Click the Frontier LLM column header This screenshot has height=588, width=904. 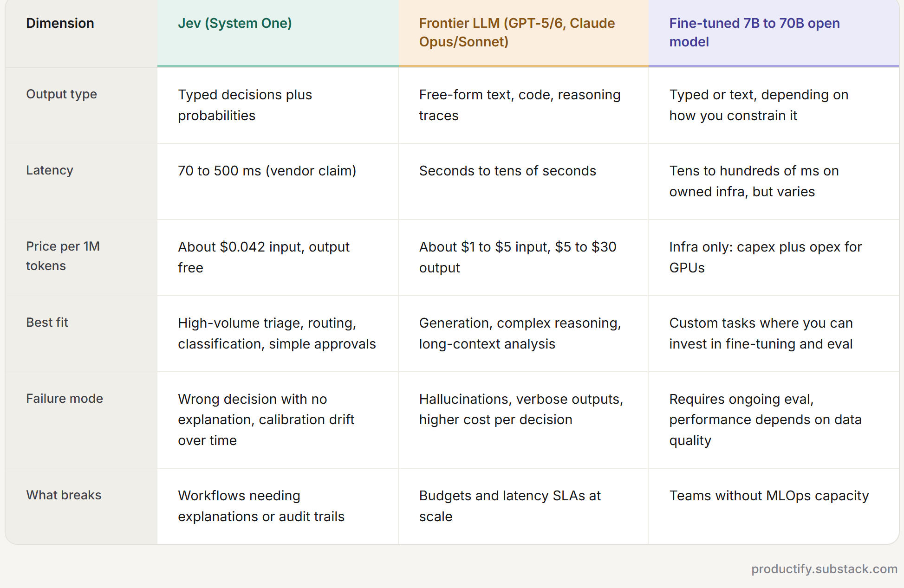point(517,32)
